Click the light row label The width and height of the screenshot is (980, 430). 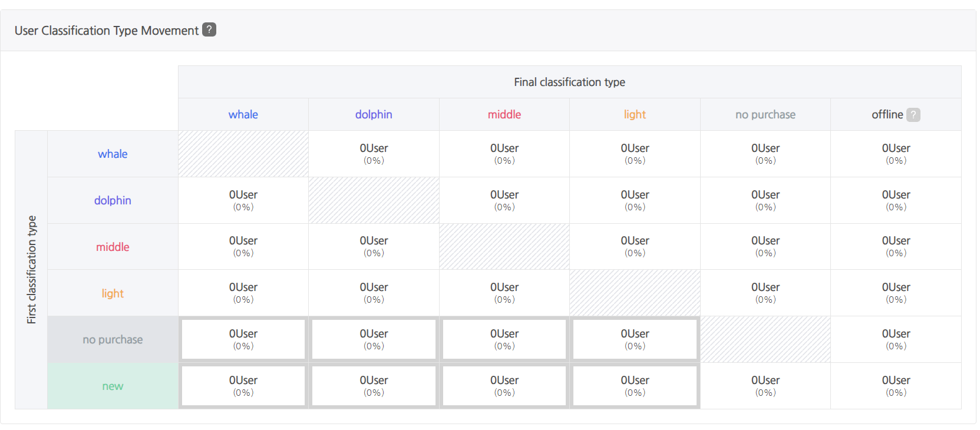point(113,293)
